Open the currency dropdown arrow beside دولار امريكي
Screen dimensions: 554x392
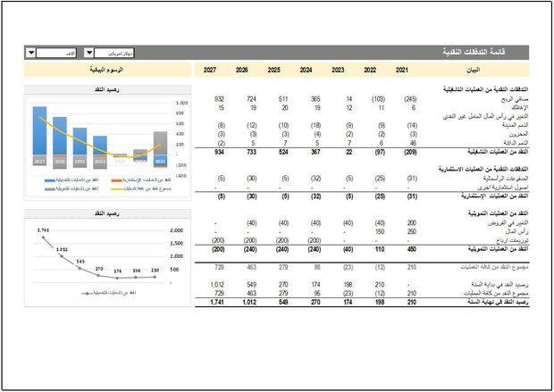[x=89, y=53]
